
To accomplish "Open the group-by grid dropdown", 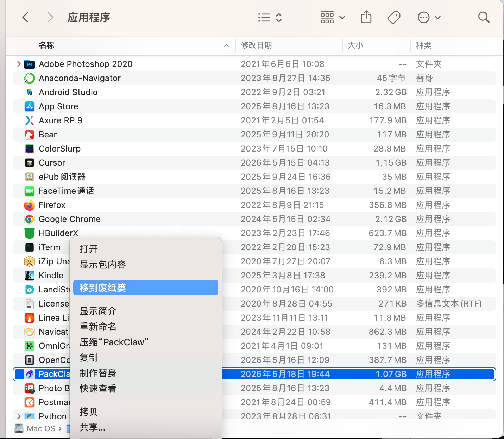I will pos(333,17).
